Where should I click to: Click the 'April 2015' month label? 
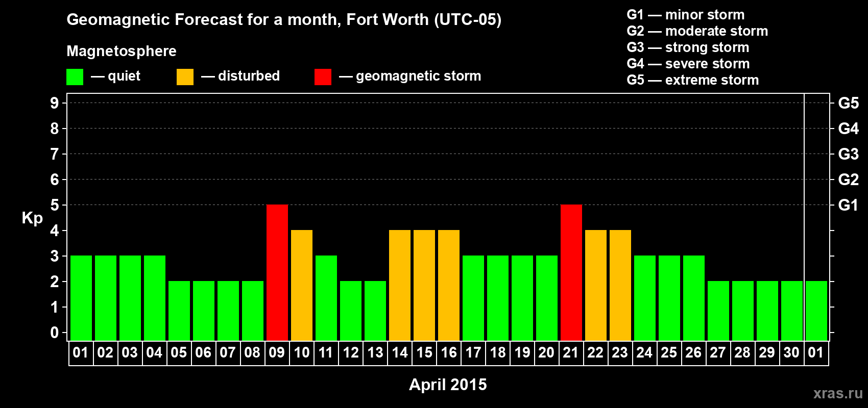pos(448,385)
